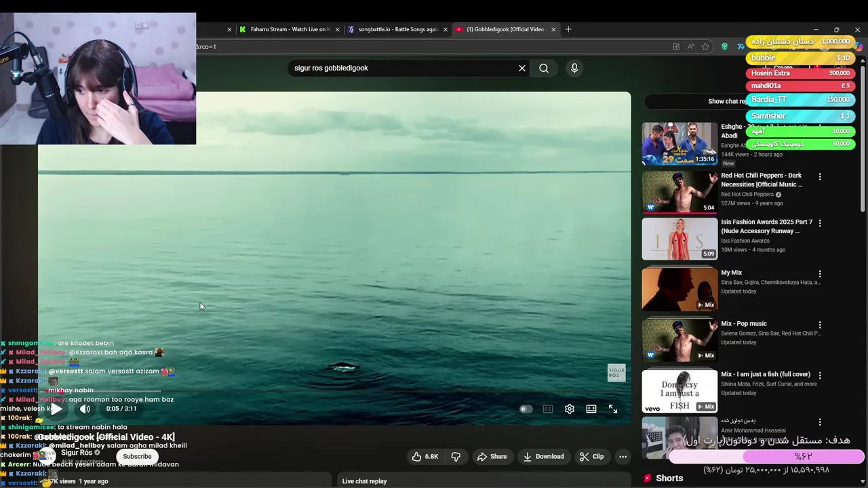868x488 pixels.
Task: Open the Mix - Pop music playlist
Action: pyautogui.click(x=679, y=340)
